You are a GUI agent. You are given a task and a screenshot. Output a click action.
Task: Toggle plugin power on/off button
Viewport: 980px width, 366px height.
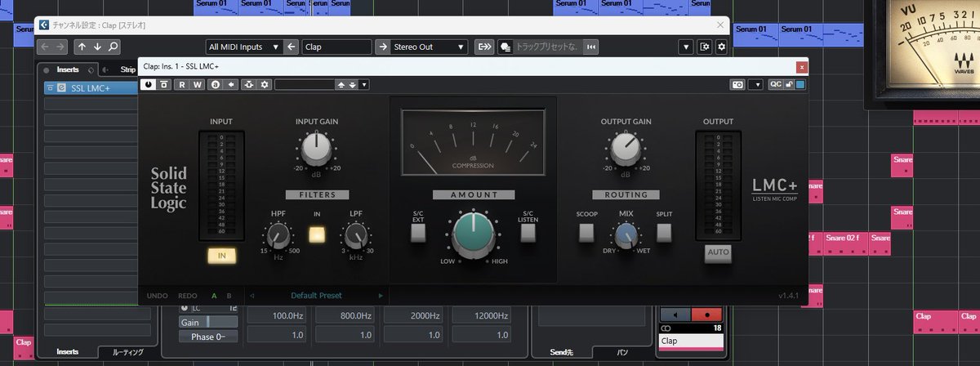(x=149, y=84)
